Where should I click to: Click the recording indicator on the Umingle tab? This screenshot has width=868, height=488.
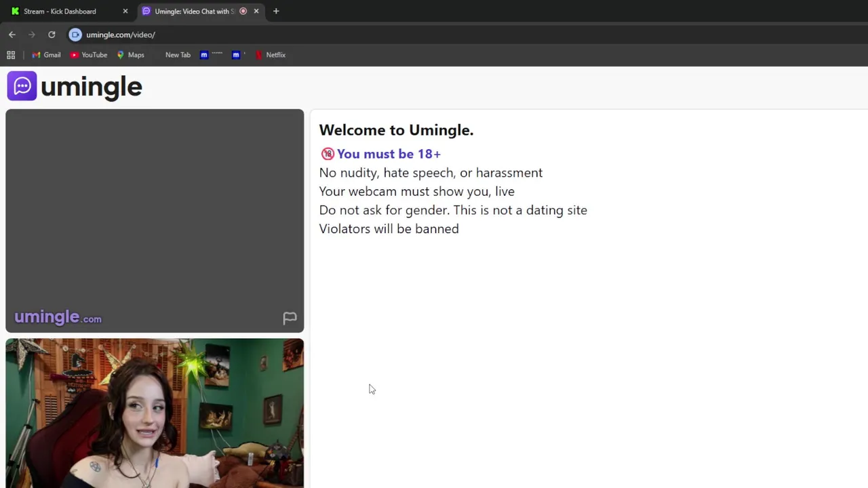point(243,11)
